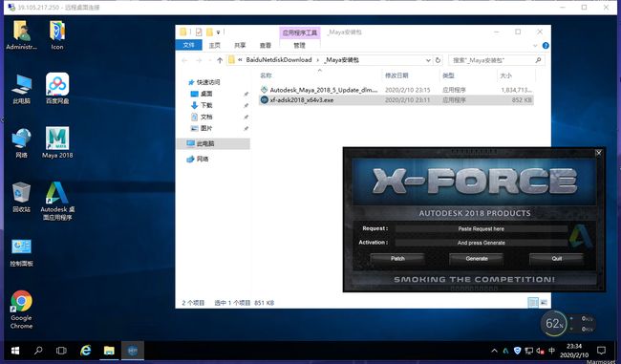
Task: Select xf-adsk2018_x64v3.exe file
Action: pos(396,100)
